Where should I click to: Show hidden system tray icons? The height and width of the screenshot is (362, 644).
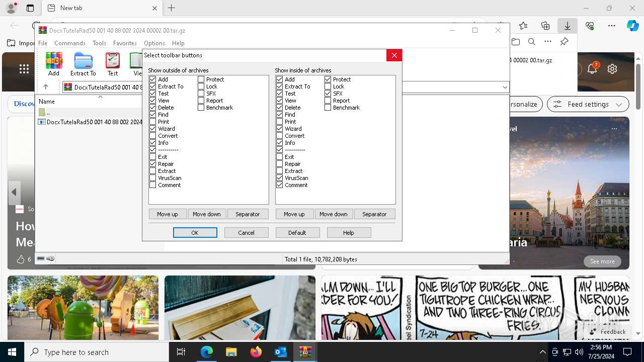(542, 352)
